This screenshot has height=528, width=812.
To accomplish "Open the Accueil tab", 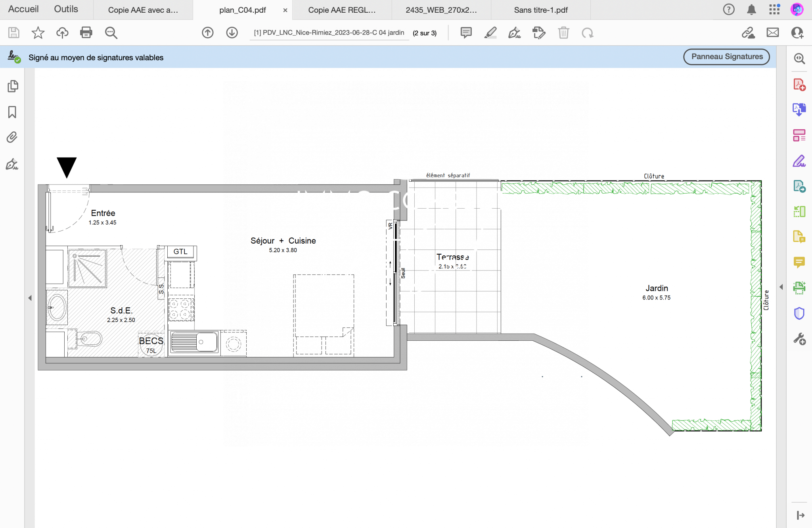I will click(23, 9).
